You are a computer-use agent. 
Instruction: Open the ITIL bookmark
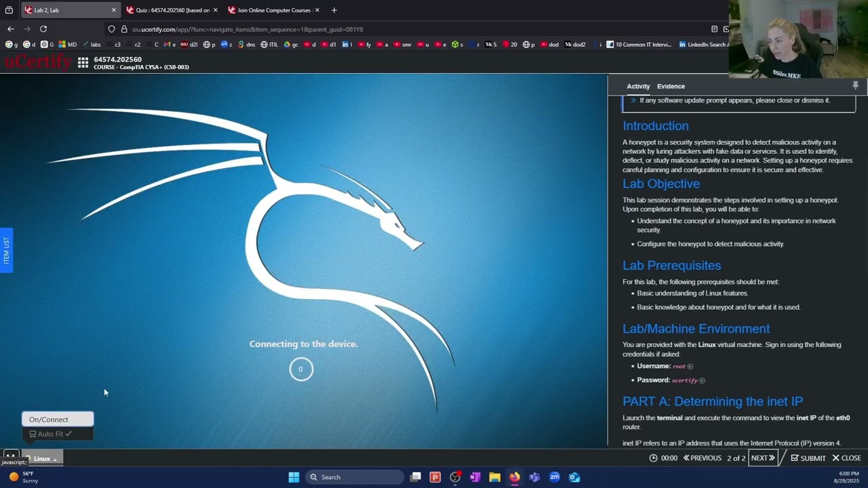(x=269, y=45)
